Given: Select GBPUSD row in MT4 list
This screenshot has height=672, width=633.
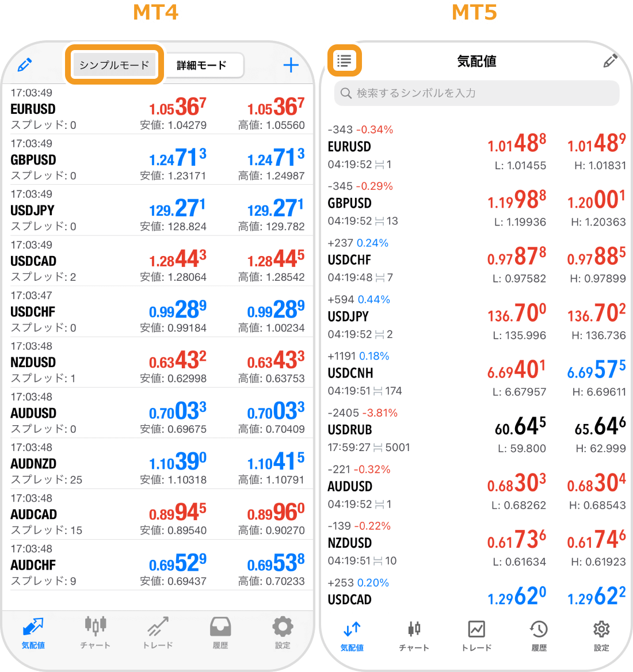Looking at the screenshot, I should pyautogui.click(x=158, y=159).
